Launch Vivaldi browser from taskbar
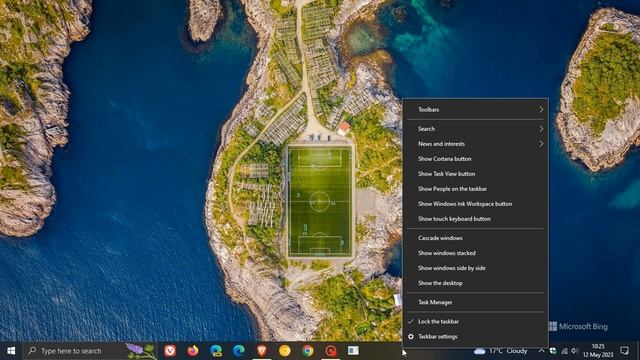This screenshot has height=360, width=640. coord(170,351)
